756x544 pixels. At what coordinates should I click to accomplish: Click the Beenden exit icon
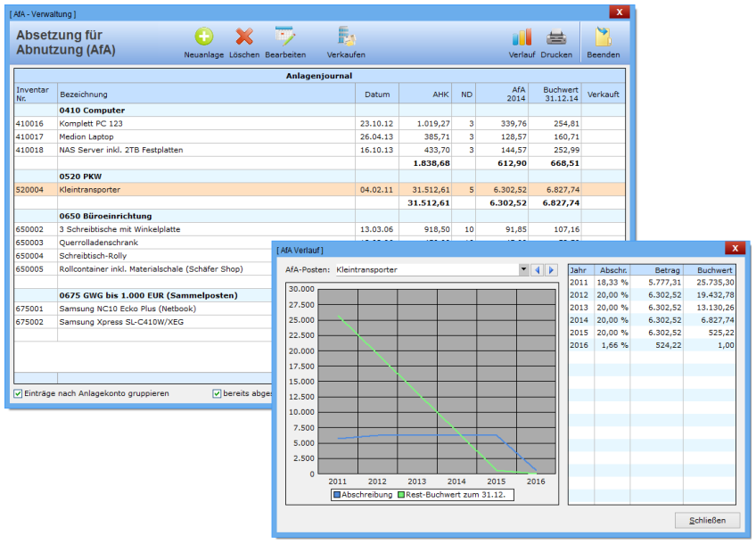click(603, 37)
